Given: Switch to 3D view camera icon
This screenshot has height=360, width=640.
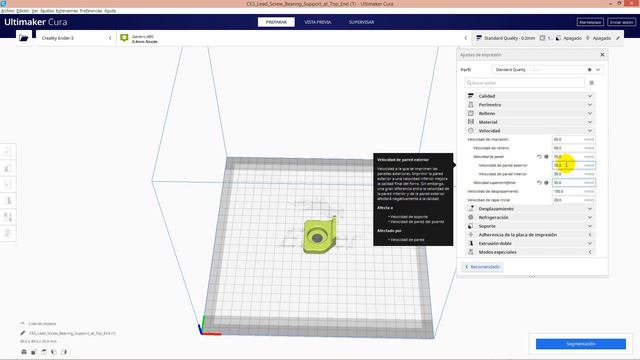Looking at the screenshot, I should [x=24, y=352].
